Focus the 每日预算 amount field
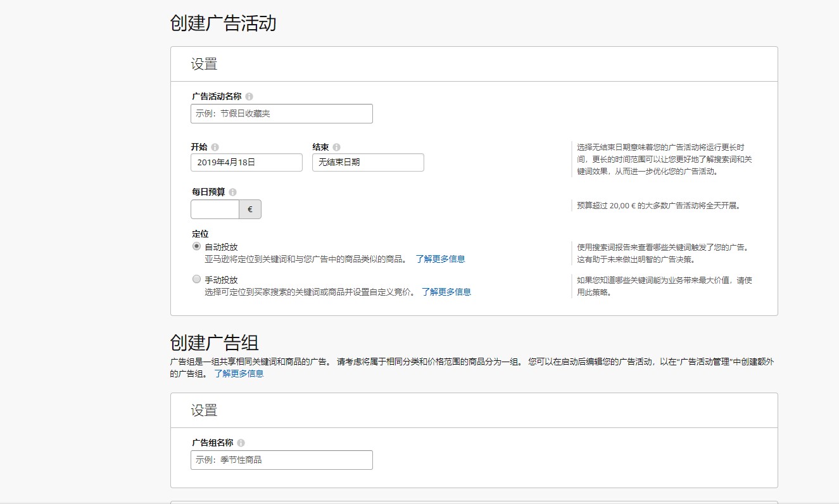Screen dimensions: 839x504 215,210
